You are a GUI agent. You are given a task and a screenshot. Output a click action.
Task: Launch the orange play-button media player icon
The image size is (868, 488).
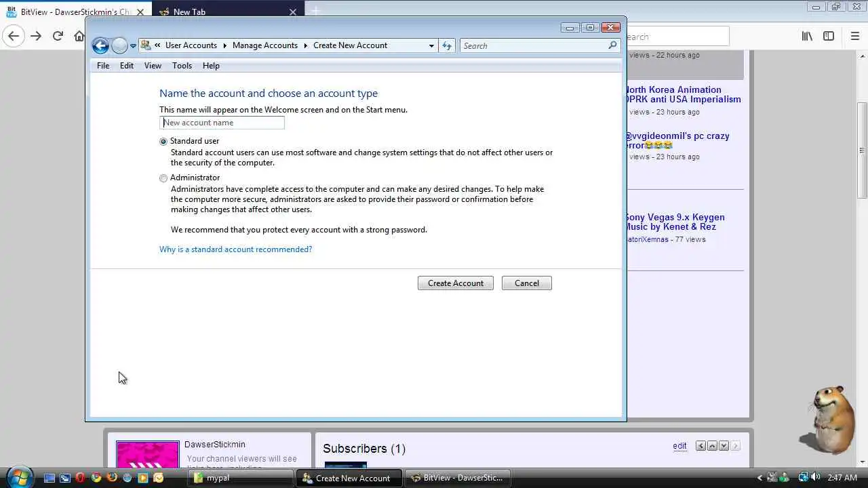point(143,478)
